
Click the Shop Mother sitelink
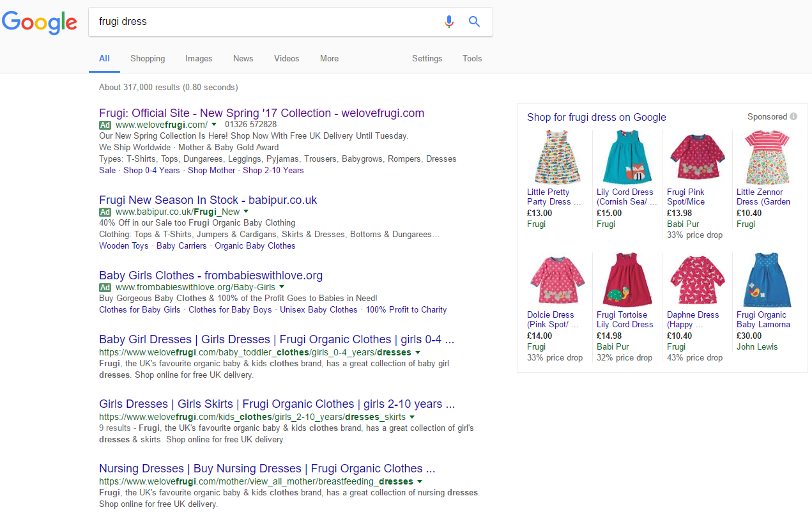pos(211,171)
